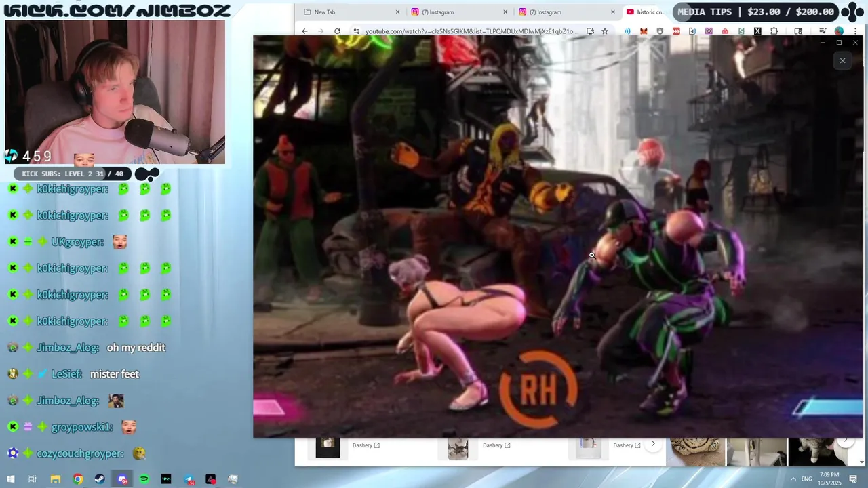868x488 pixels.
Task: Open the clock showing 7:09 PM
Action: [829, 479]
